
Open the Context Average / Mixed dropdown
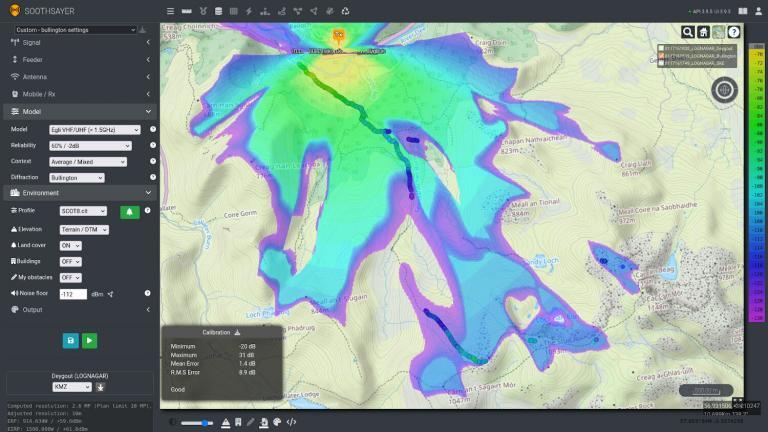88,162
